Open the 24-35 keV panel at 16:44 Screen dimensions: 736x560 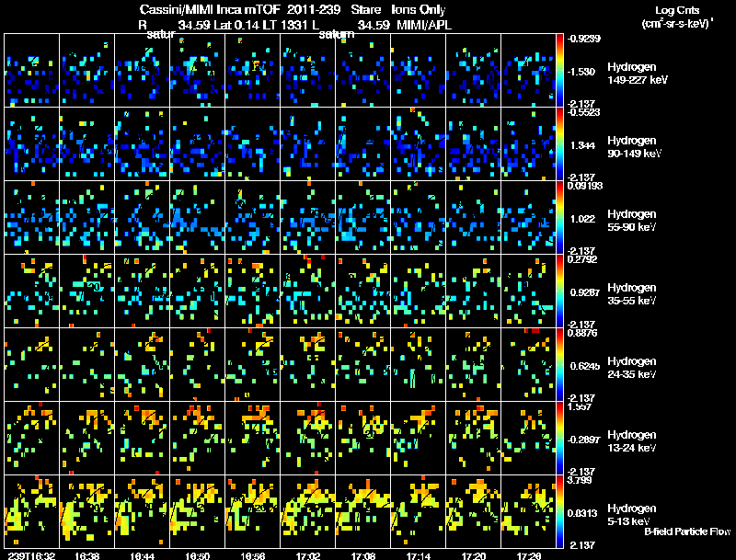(143, 364)
